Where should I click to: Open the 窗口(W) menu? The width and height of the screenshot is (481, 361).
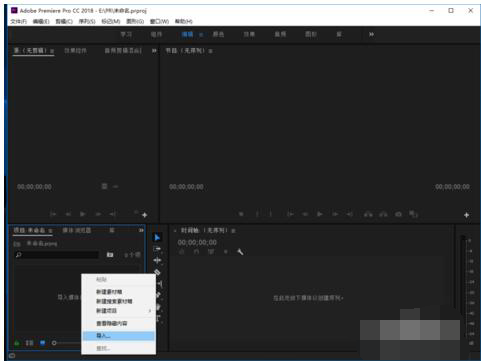click(x=159, y=21)
